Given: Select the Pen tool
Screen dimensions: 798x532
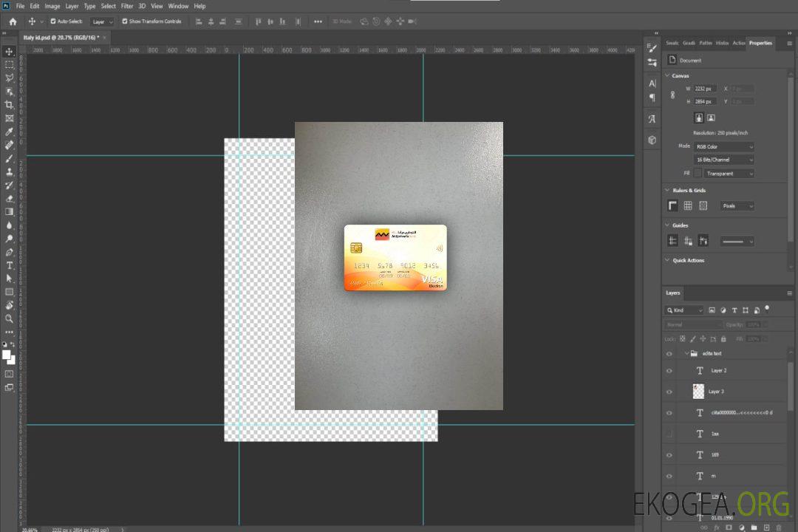Looking at the screenshot, I should click(x=9, y=252).
